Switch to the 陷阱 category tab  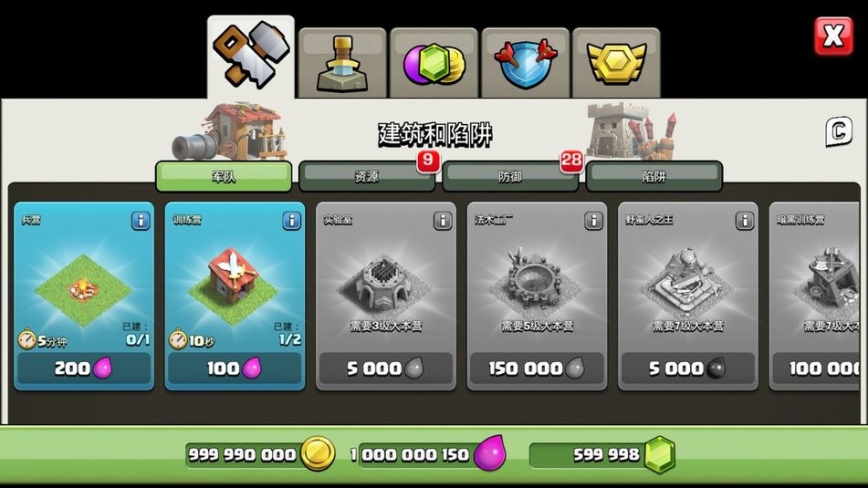[x=654, y=176]
